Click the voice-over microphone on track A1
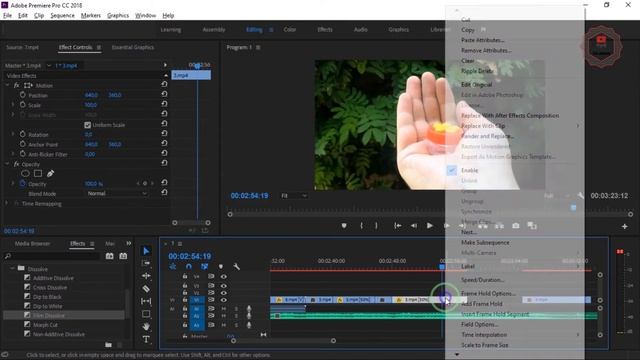 tap(249, 309)
